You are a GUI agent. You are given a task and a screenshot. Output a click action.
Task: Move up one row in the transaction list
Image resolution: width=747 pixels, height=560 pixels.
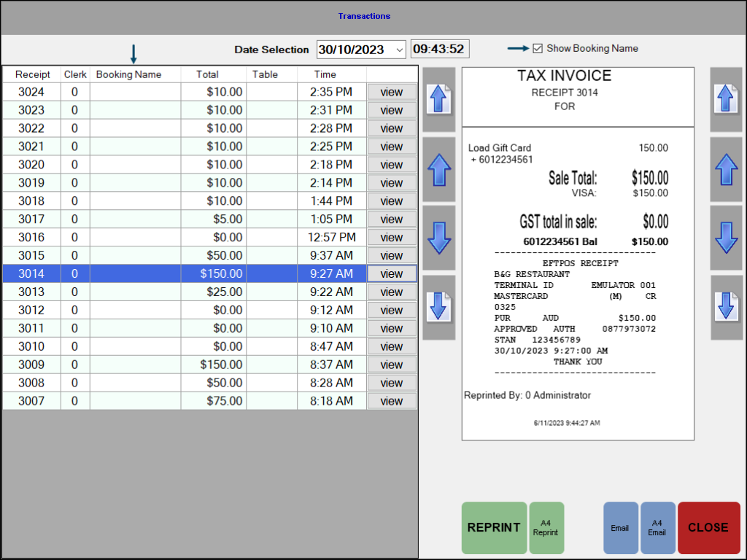438,169
